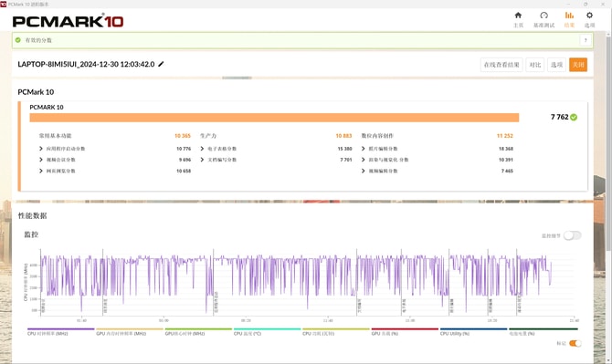
Task: Edit result name with pencil icon
Action: coord(161,64)
